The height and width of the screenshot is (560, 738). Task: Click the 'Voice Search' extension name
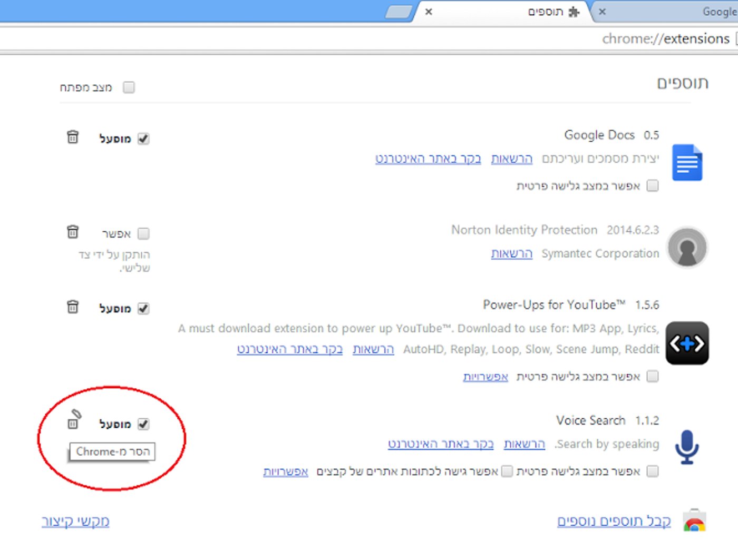point(591,421)
